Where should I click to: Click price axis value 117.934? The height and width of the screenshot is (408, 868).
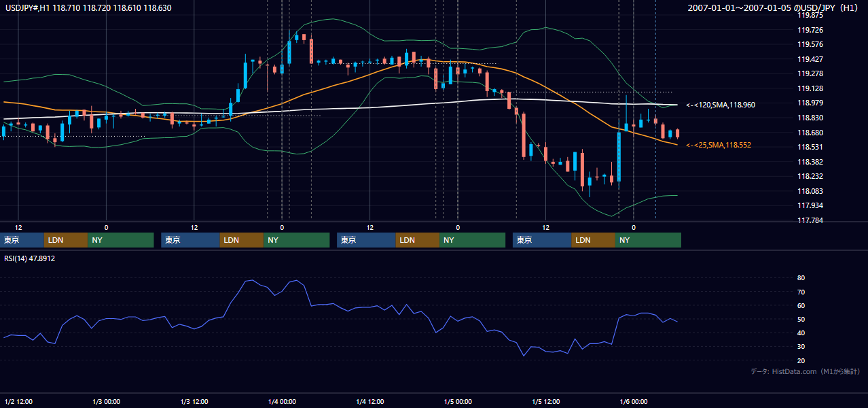click(810, 205)
